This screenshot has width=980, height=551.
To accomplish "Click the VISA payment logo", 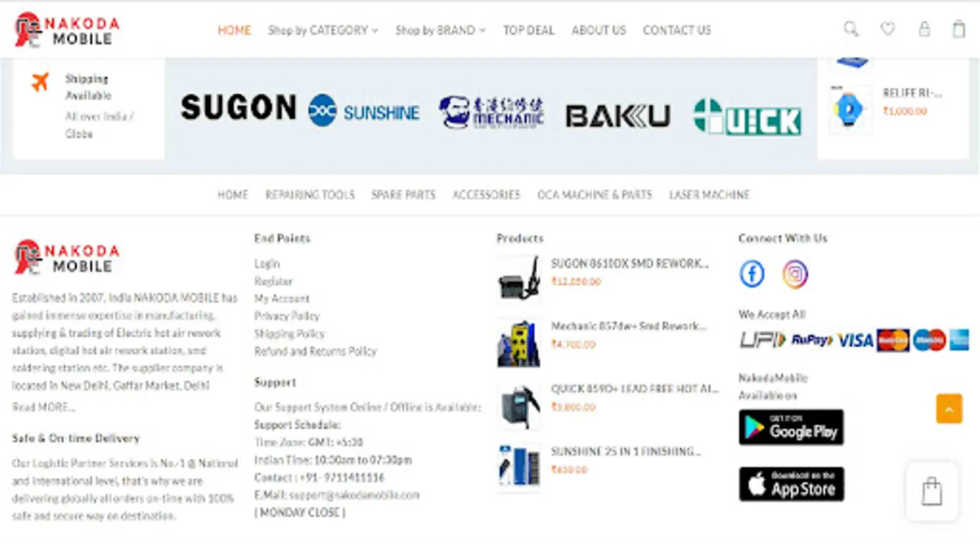I will coord(855,340).
